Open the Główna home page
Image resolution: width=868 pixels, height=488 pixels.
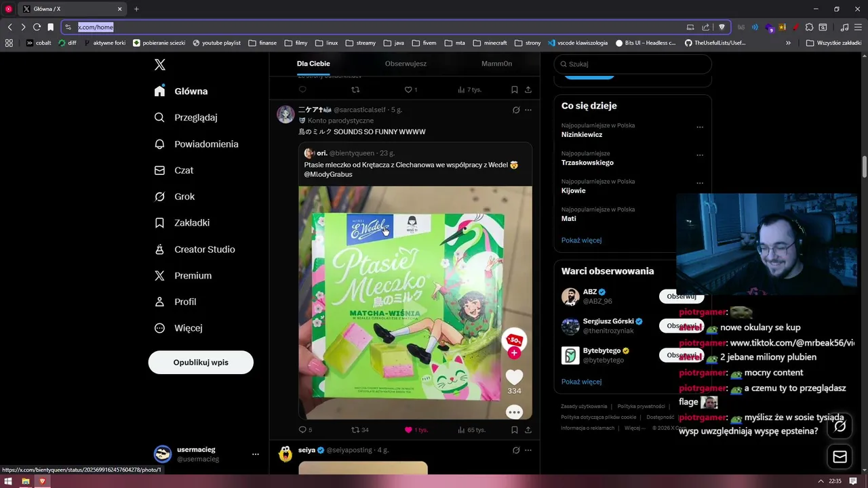181,91
